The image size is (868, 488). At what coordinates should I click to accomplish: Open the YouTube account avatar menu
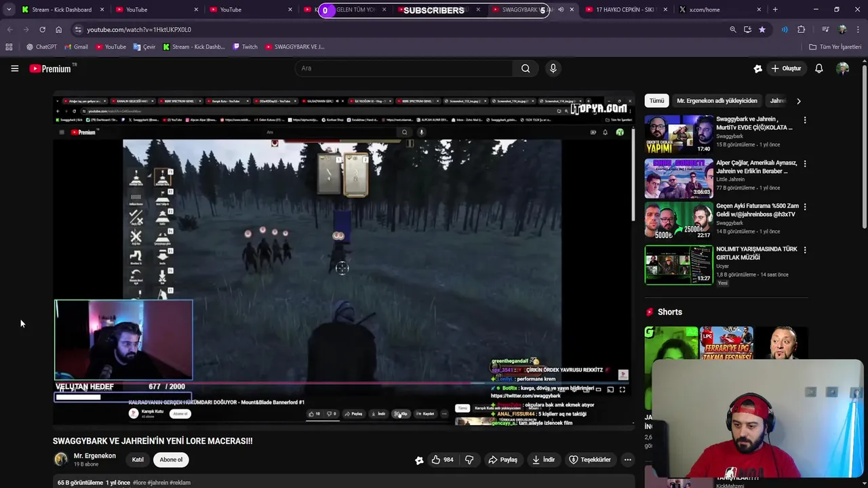843,68
